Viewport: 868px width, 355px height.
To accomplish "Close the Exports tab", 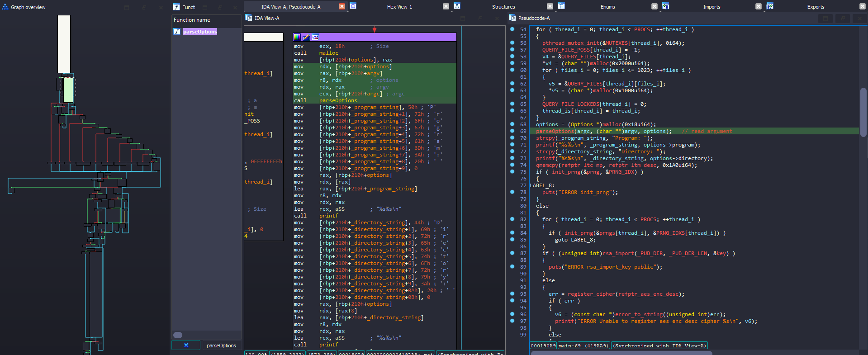I will point(863,6).
